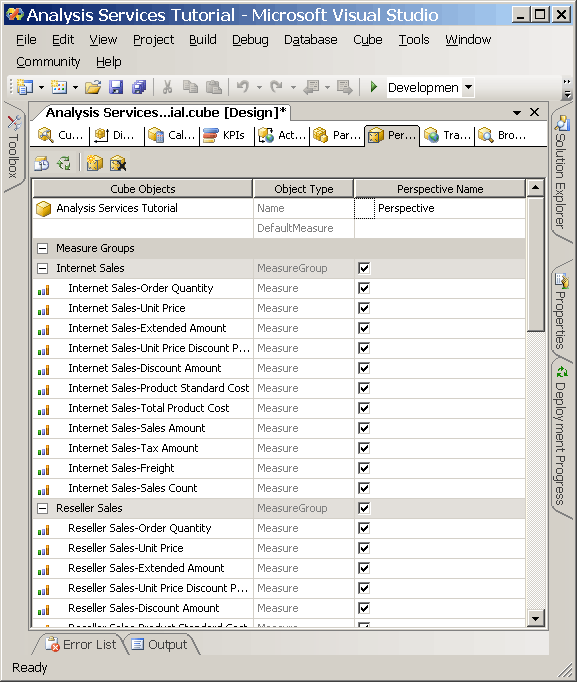This screenshot has width=577, height=682.
Task: Click the green Start Debugging arrow
Action: tap(374, 87)
